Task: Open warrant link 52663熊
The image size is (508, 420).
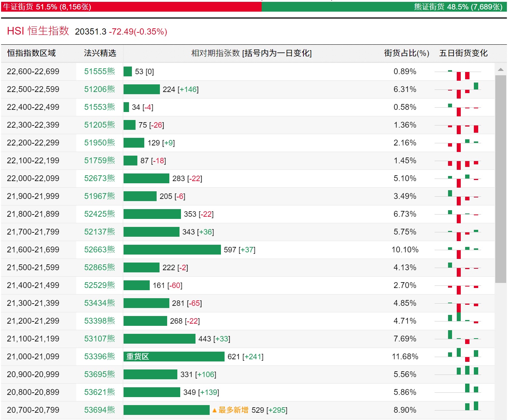Action: pos(100,249)
